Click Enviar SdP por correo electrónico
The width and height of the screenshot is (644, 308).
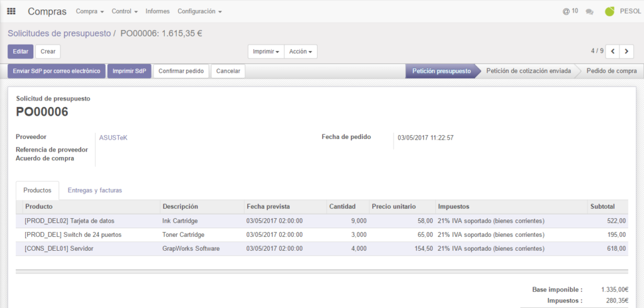pos(57,71)
